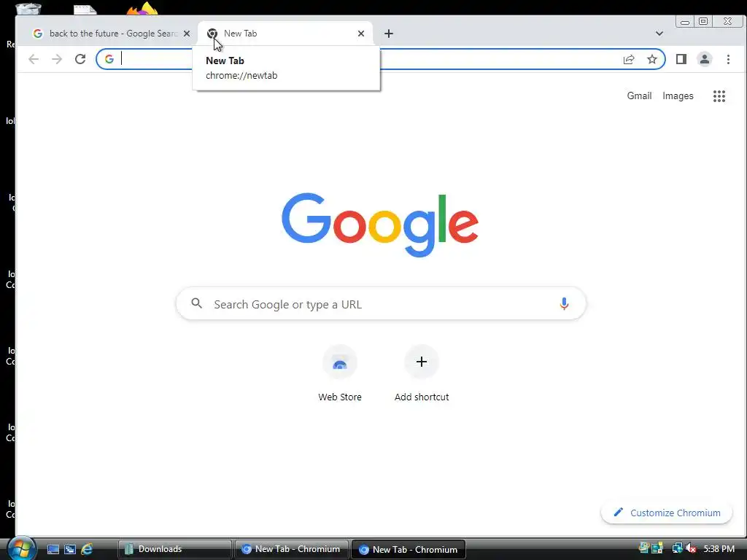Open the network tray icon
747x560 pixels.
(x=677, y=548)
